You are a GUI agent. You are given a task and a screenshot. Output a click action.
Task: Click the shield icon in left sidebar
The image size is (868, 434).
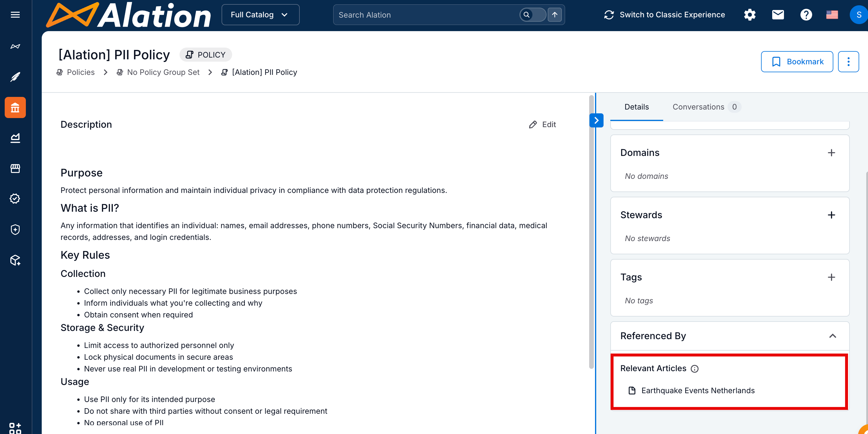pos(15,230)
